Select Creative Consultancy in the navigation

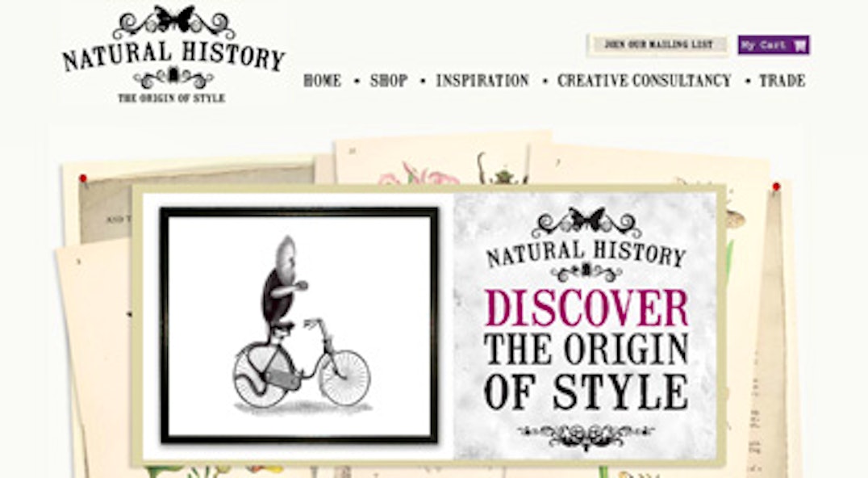pyautogui.click(x=644, y=81)
